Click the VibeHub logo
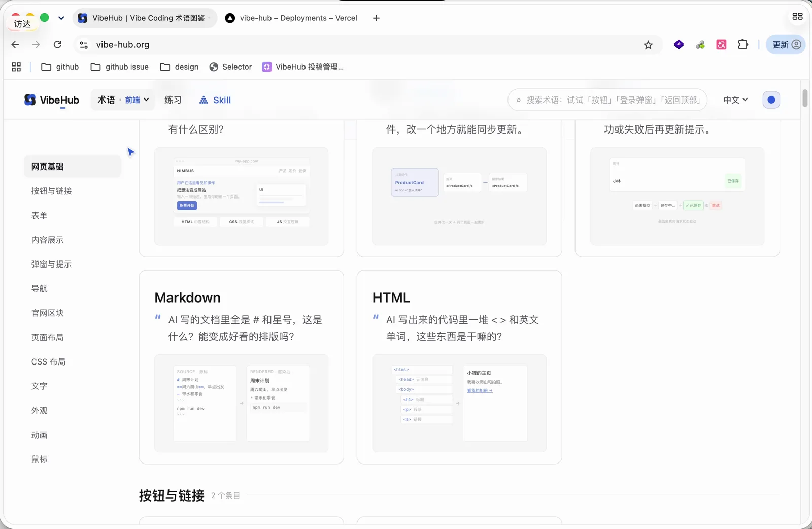 click(x=52, y=100)
